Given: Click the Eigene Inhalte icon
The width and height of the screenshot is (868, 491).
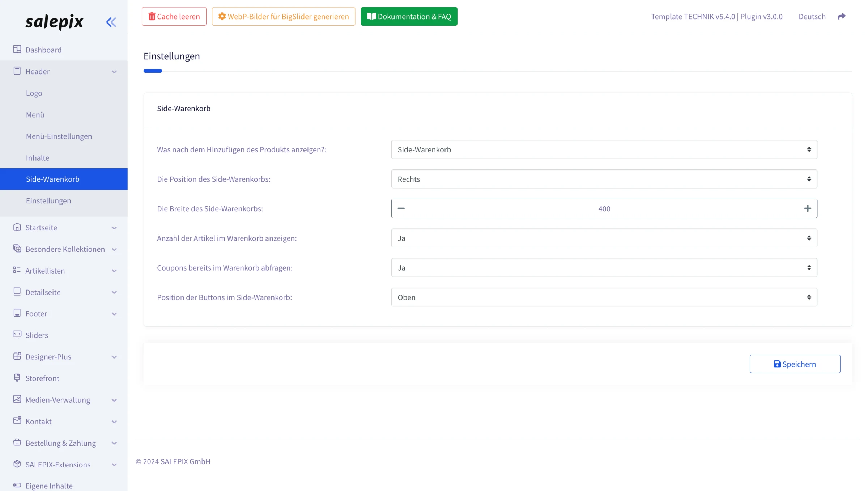Looking at the screenshot, I should tap(17, 485).
